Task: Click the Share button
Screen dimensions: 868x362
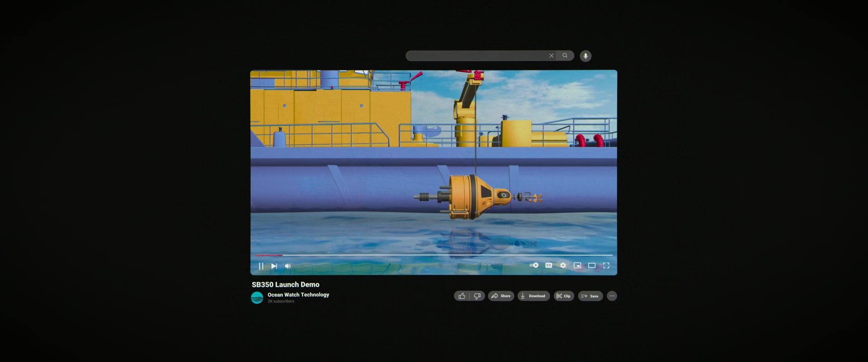Action: [501, 296]
